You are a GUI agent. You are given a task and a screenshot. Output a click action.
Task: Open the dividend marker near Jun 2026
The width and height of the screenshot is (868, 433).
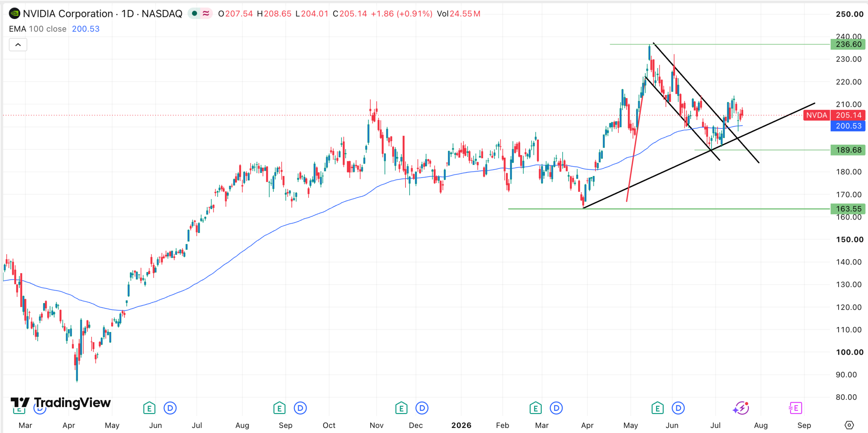(x=678, y=408)
